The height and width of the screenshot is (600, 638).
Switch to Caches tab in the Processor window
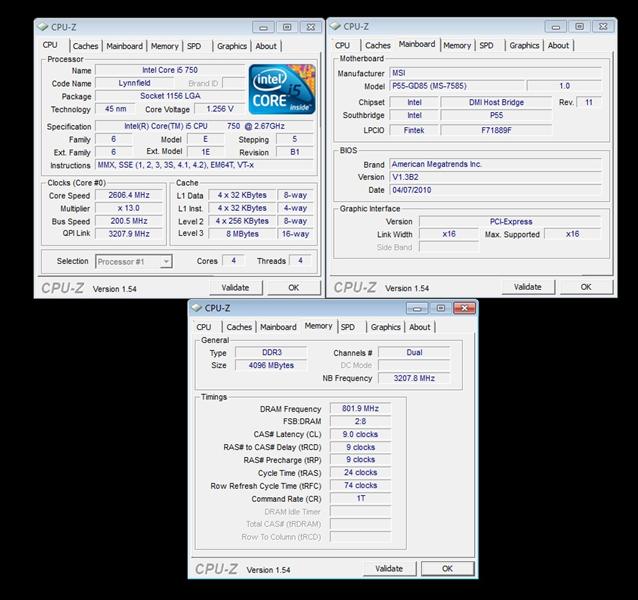pyautogui.click(x=86, y=46)
